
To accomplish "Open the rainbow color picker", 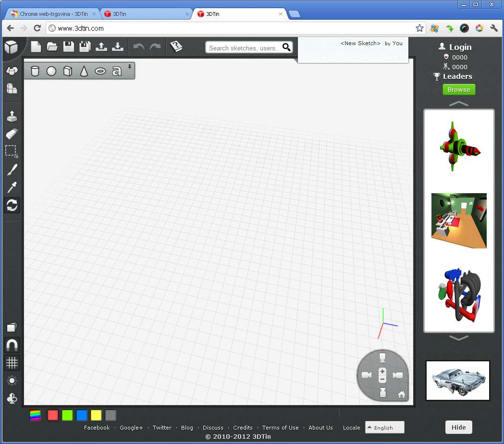I will 35,415.
